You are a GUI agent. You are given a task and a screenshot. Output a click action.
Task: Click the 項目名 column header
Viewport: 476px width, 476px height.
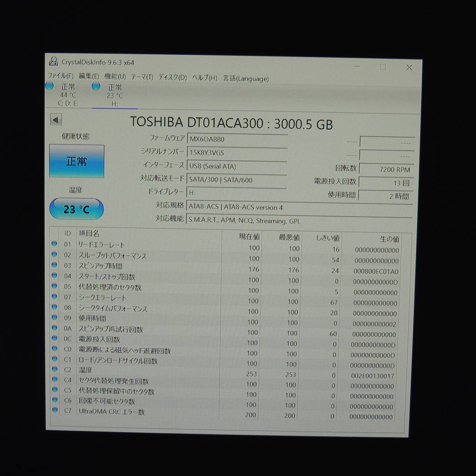coord(89,234)
